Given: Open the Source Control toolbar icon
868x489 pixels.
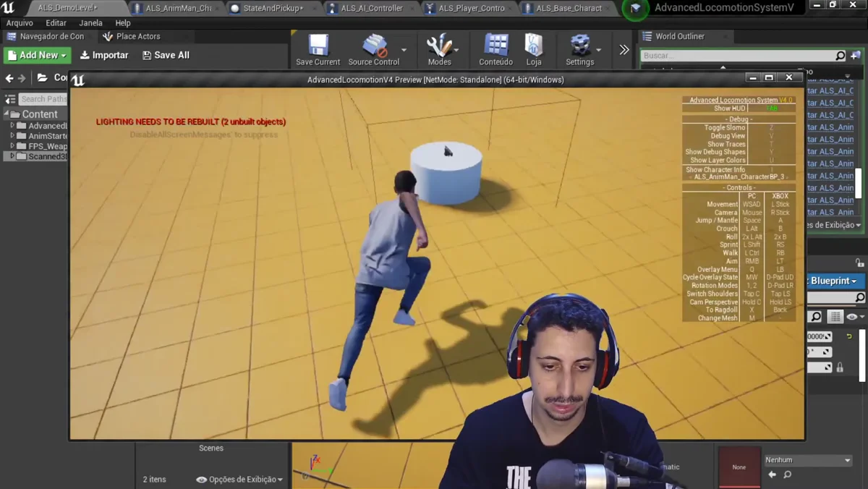Looking at the screenshot, I should (375, 45).
